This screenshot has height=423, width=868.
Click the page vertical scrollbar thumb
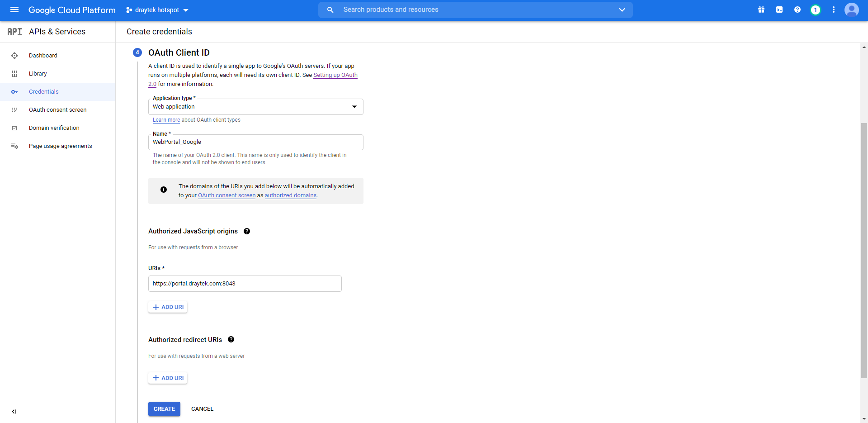864,250
